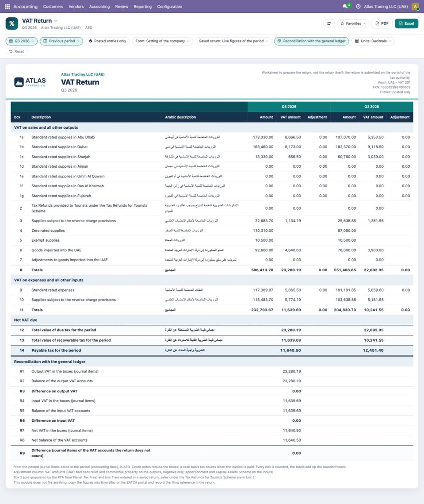
Task: Click Balance of the input VAT accounts row
Action: tap(212, 411)
